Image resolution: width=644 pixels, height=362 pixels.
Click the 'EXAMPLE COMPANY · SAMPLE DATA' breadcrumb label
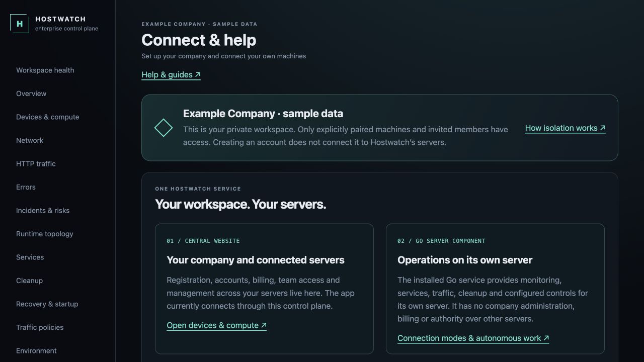tap(199, 24)
